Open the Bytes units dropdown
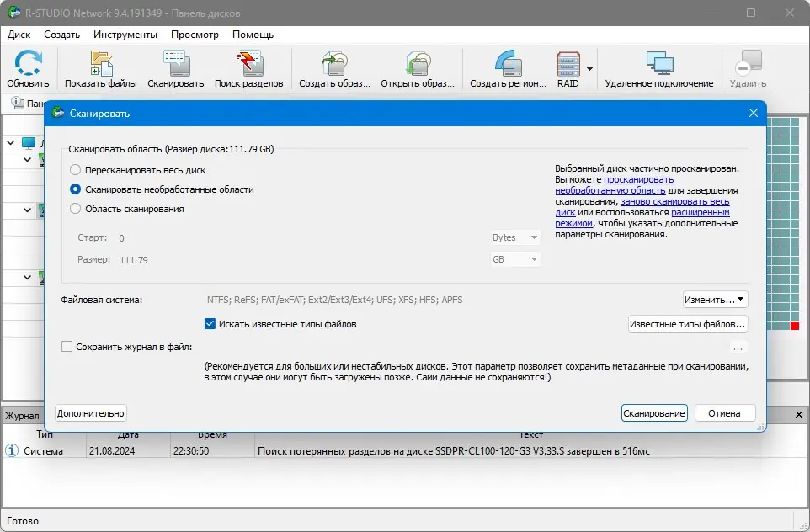Screen dimensions: 810x532 pyautogui.click(x=514, y=237)
